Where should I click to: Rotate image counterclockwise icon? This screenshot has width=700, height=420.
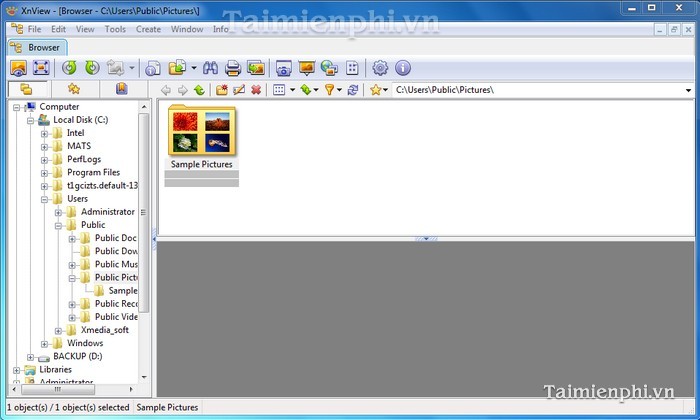69,68
